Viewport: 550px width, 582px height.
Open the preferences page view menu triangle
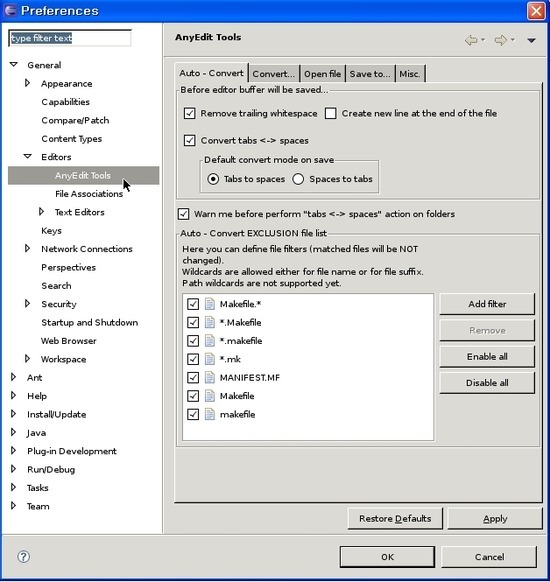531,40
